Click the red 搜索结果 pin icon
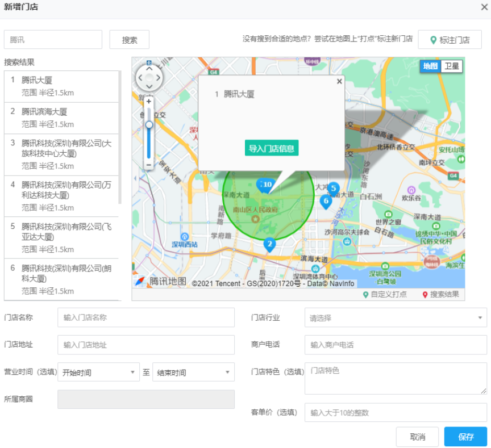The height and width of the screenshot is (448, 491). pyautogui.click(x=425, y=294)
